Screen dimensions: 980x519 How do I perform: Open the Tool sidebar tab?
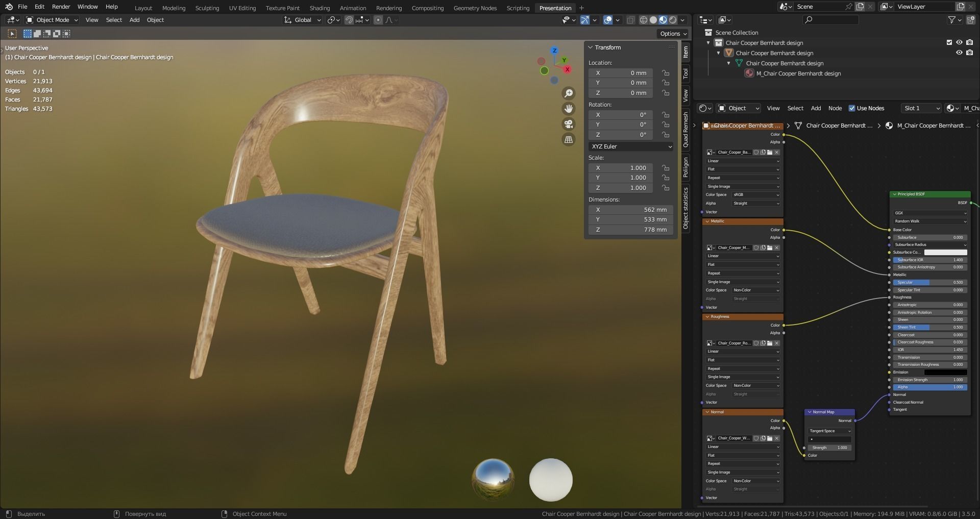[685, 73]
